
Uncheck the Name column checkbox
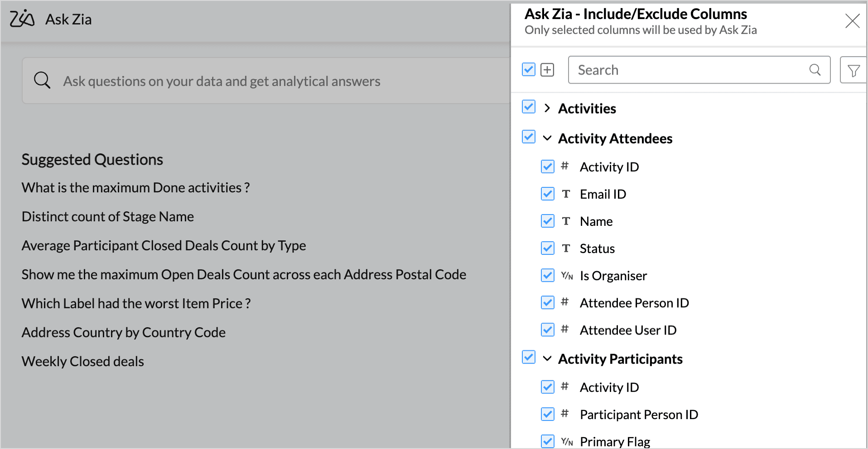tap(548, 221)
